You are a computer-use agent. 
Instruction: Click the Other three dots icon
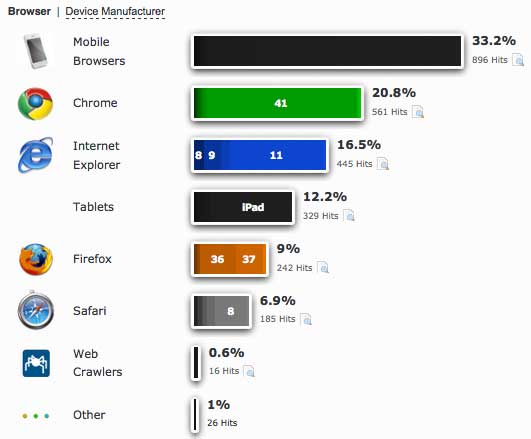(x=36, y=416)
